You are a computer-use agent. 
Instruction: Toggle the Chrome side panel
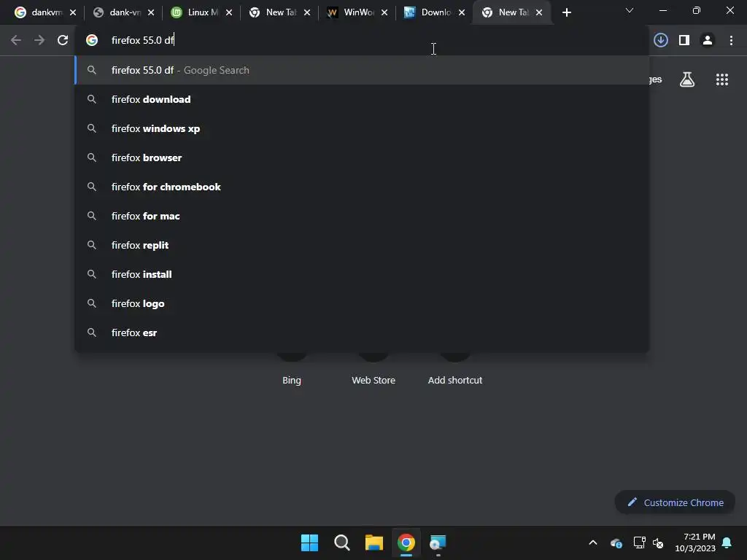click(x=684, y=41)
